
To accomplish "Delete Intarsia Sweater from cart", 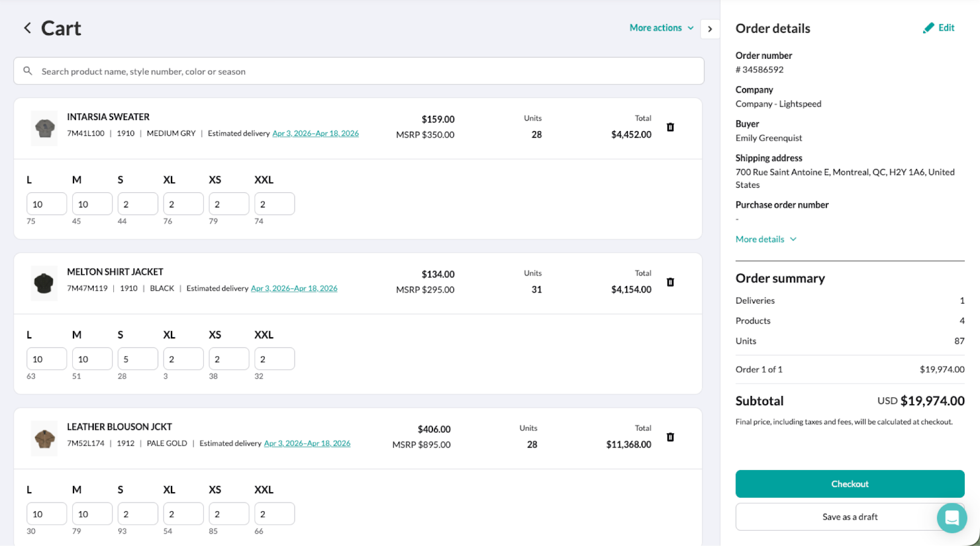I will click(670, 127).
